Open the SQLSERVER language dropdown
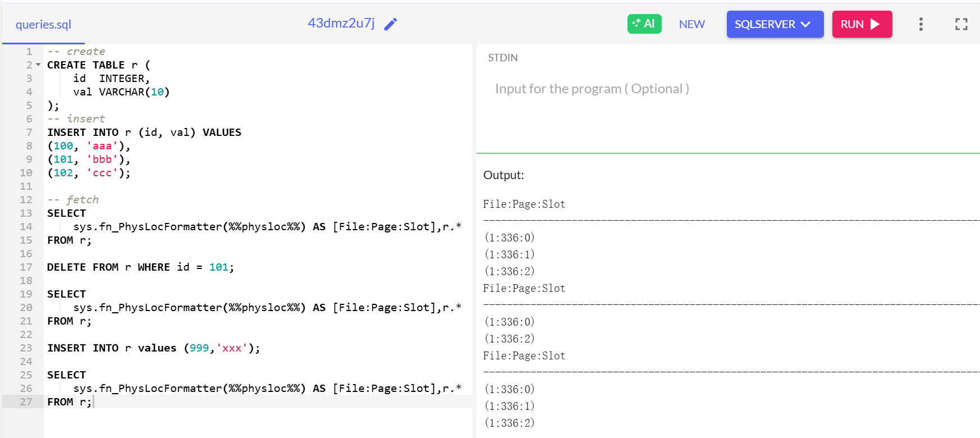Viewport: 980px width, 438px height. tap(775, 24)
